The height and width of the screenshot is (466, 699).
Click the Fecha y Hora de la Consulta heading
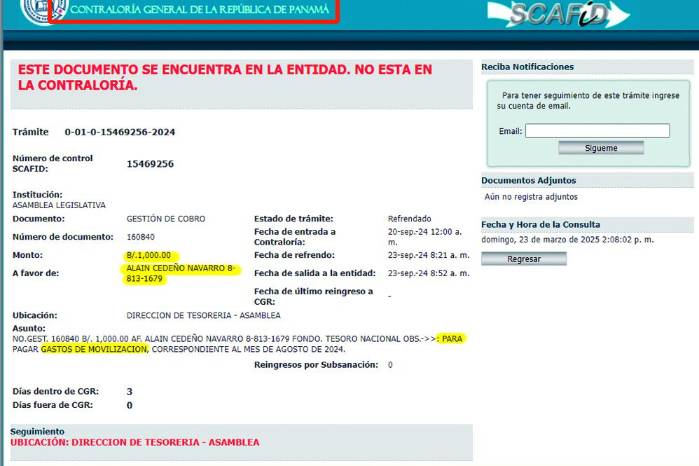pyautogui.click(x=541, y=225)
